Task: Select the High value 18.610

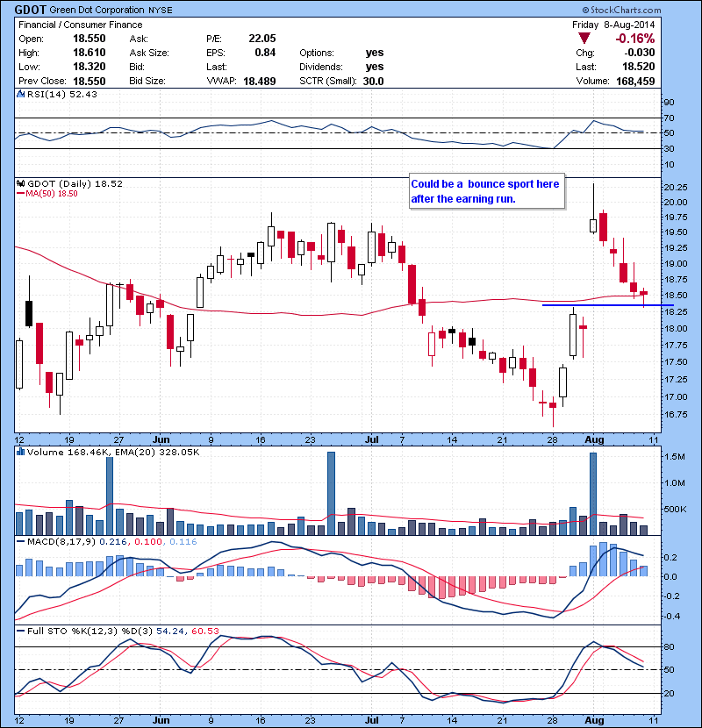Action: pyautogui.click(x=90, y=53)
